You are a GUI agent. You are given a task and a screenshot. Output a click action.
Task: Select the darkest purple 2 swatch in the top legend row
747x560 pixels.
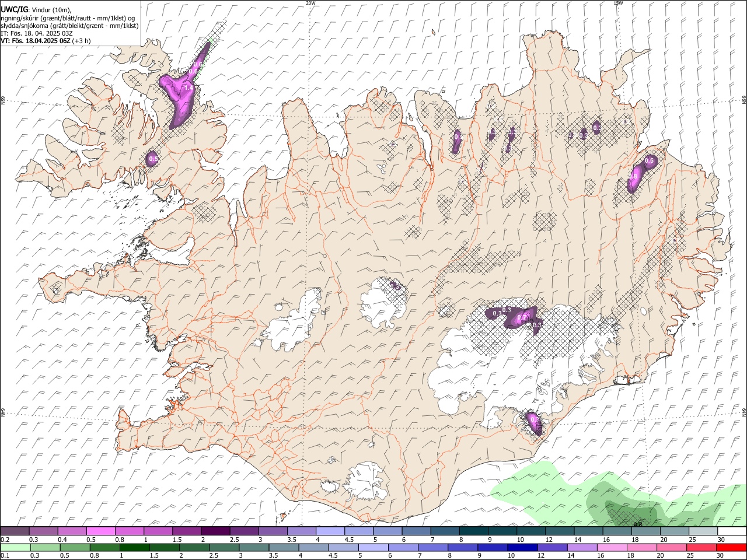(x=215, y=531)
